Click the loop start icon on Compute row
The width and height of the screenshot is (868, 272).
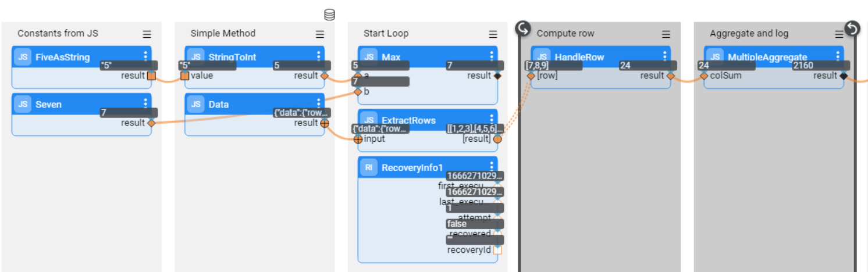(x=522, y=28)
